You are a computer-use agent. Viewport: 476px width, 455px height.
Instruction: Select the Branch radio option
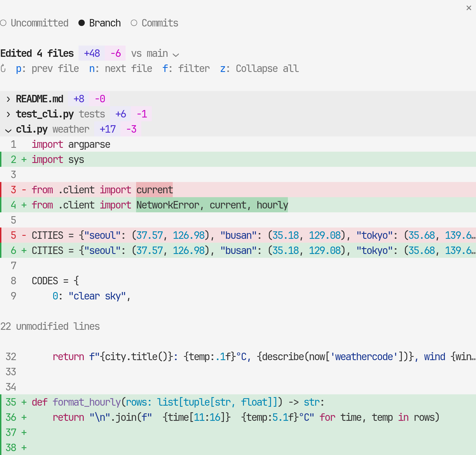click(x=99, y=23)
